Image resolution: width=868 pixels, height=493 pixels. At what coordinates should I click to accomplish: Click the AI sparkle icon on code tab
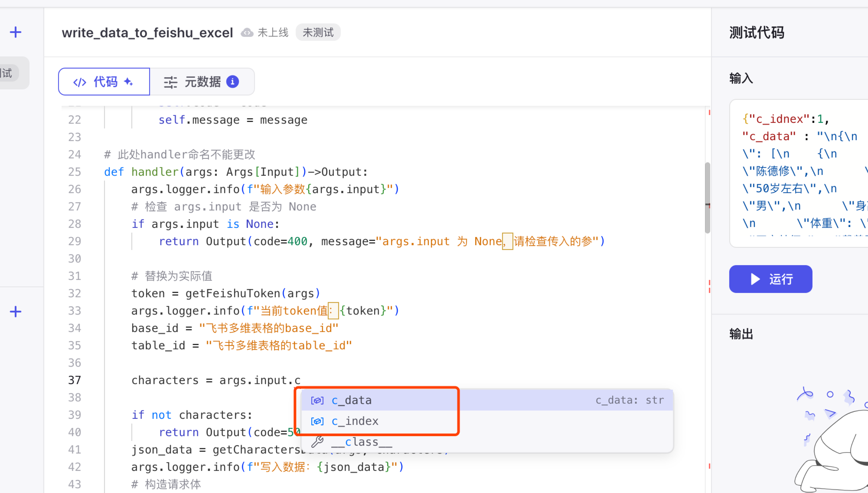129,82
